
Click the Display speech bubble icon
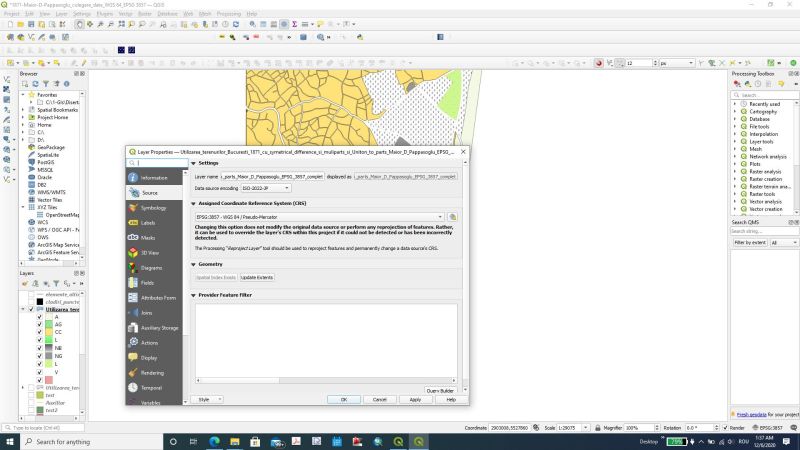tap(133, 358)
